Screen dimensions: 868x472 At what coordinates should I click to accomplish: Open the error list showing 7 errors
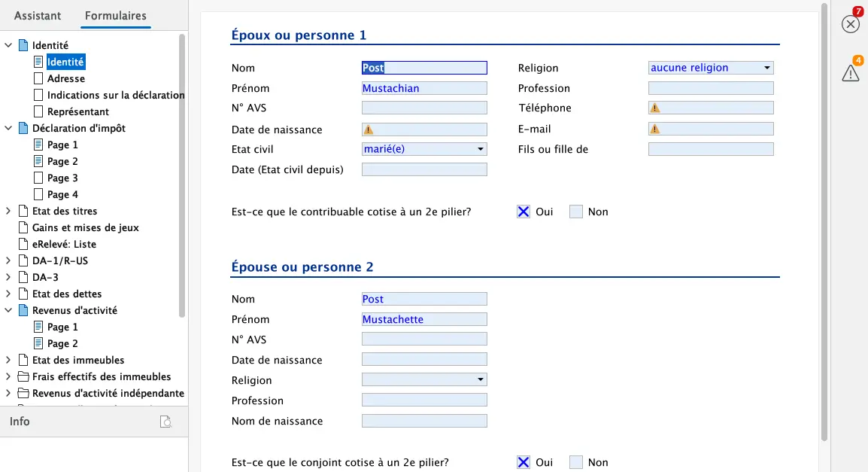(x=850, y=23)
